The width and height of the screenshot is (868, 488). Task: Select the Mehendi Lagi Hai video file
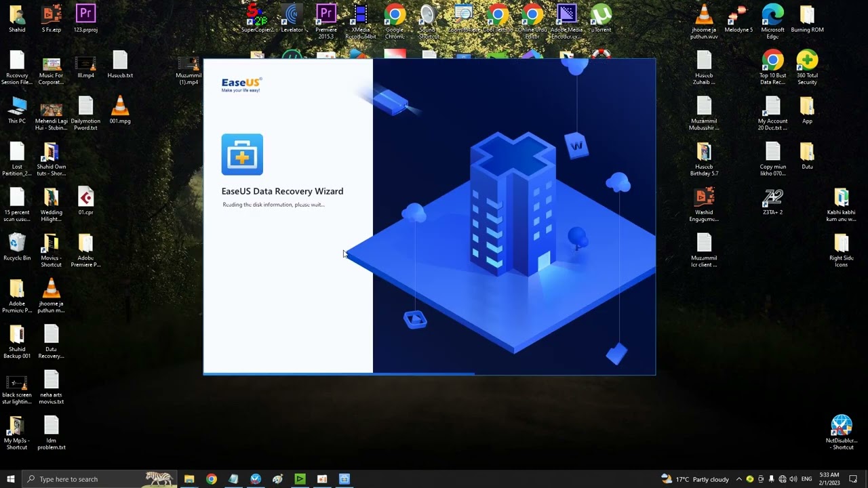(x=51, y=114)
